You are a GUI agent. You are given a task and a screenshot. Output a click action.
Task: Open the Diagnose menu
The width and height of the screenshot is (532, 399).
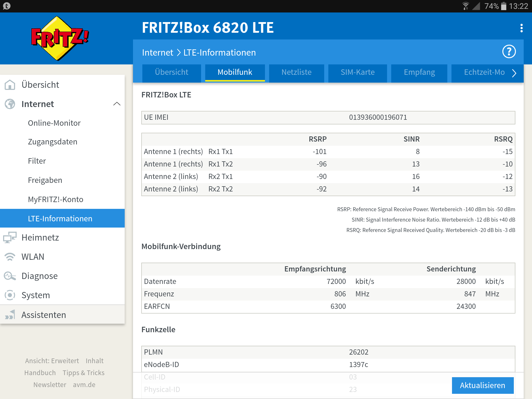pyautogui.click(x=62, y=276)
